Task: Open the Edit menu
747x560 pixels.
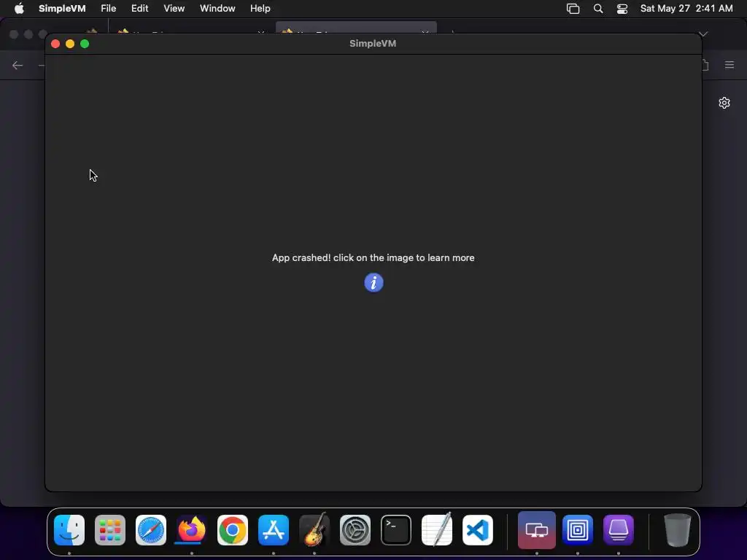Action: click(x=139, y=9)
